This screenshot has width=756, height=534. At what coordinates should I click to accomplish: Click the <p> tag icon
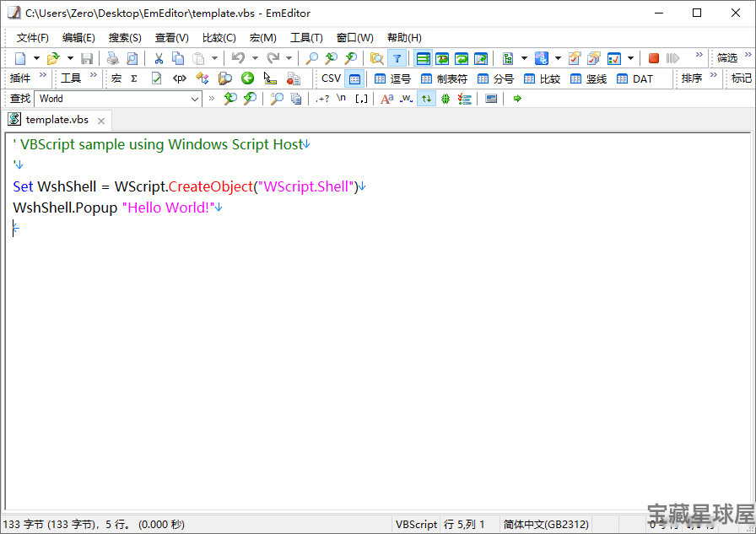(x=180, y=78)
